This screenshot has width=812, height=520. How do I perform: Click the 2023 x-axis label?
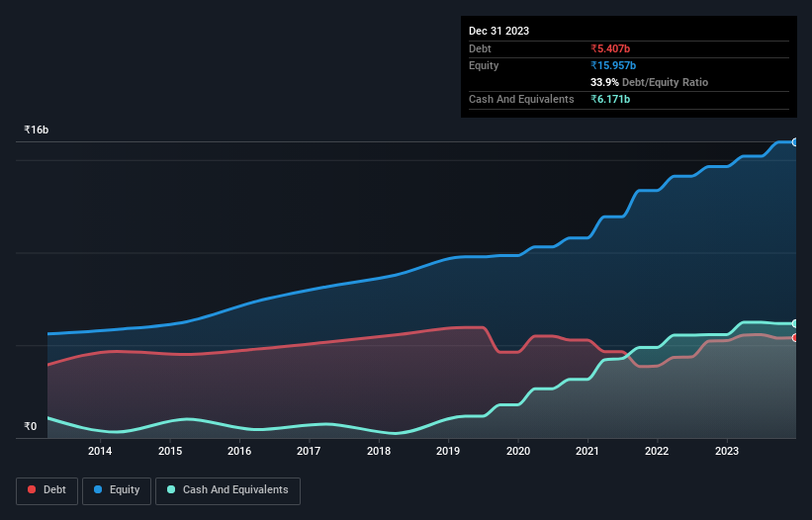point(727,451)
